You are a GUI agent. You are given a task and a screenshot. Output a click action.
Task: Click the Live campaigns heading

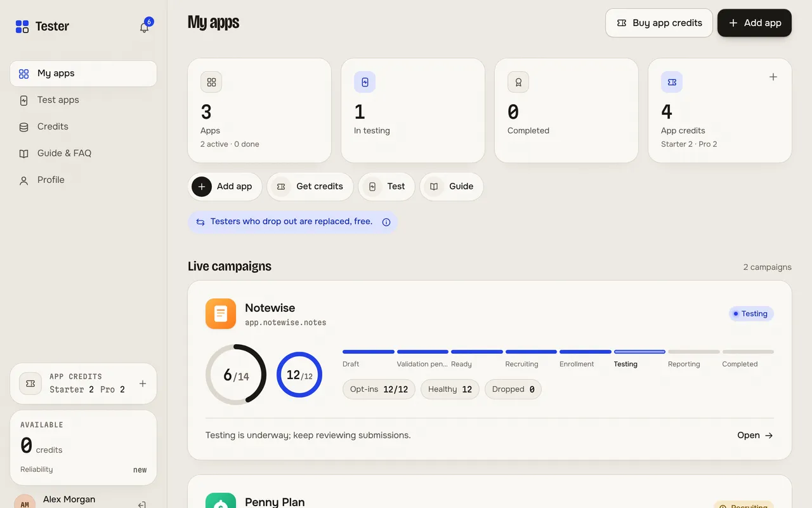[x=230, y=267]
